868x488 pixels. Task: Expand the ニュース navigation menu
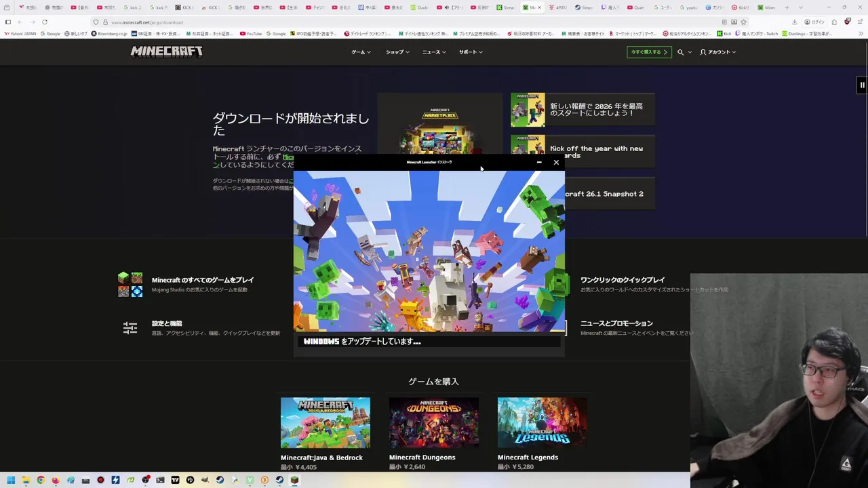pyautogui.click(x=434, y=52)
